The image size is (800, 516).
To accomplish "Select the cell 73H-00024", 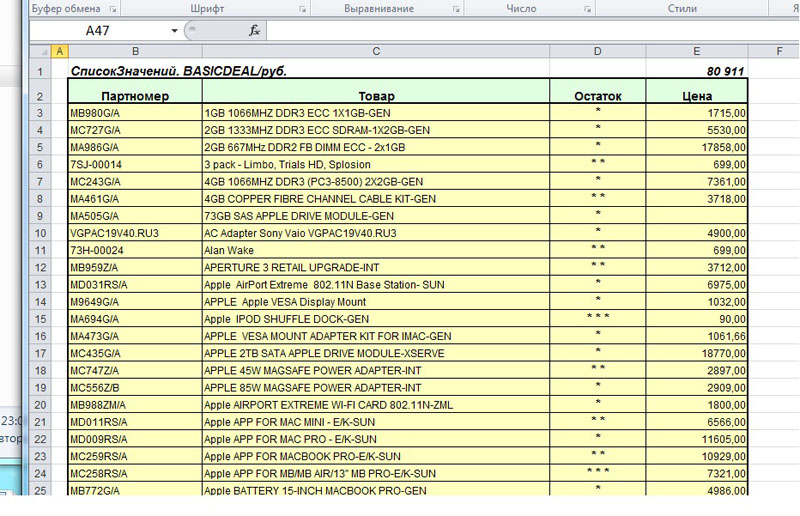I will click(135, 250).
